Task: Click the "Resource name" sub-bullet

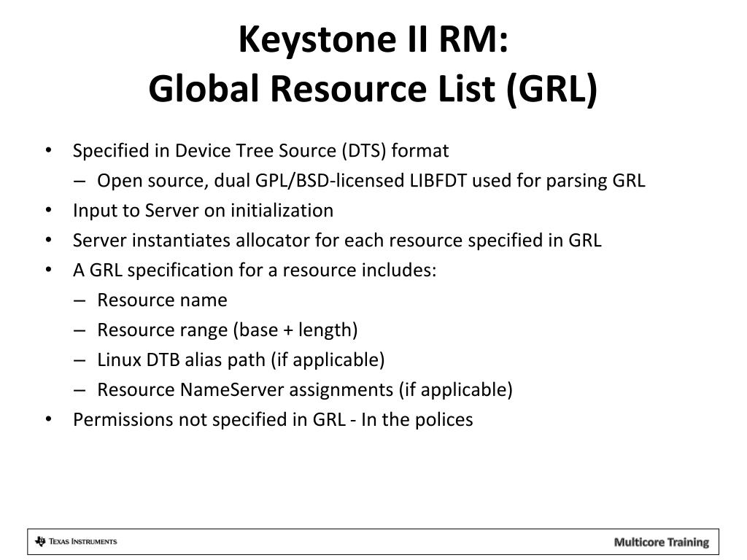Action: (x=162, y=300)
